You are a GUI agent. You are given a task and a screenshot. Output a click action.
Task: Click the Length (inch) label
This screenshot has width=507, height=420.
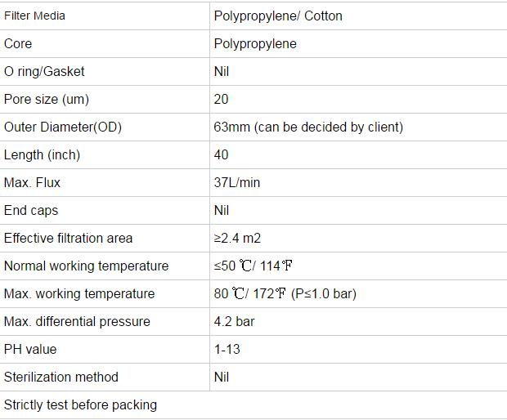coord(42,154)
